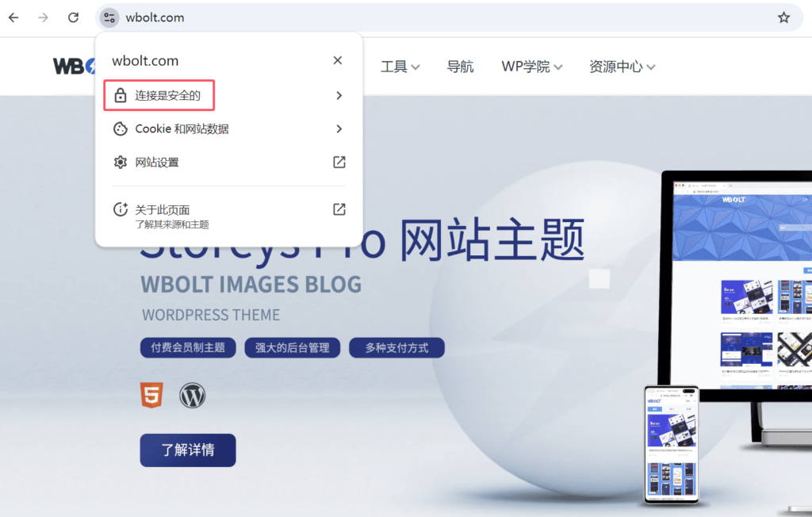Bookmark this page with the star icon
This screenshot has width=812, height=517.
(x=783, y=17)
